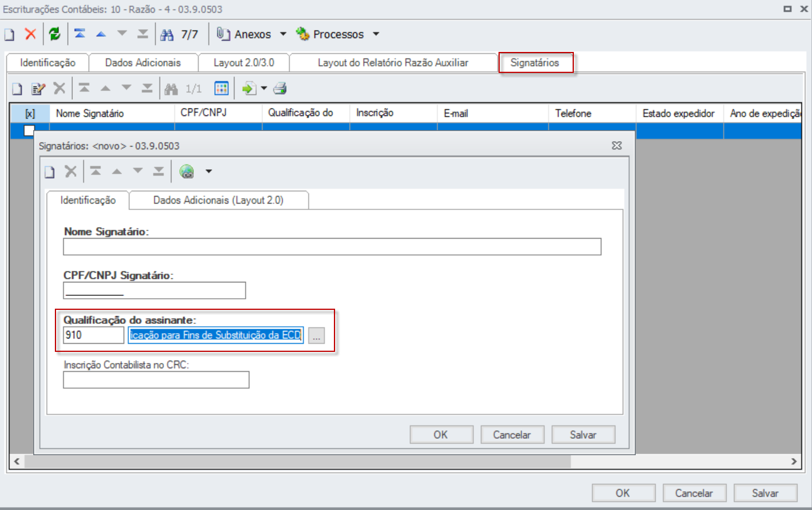The height and width of the screenshot is (510, 812).
Task: Click the CPF/CNPJ Signatário input field
Action: [x=154, y=291]
